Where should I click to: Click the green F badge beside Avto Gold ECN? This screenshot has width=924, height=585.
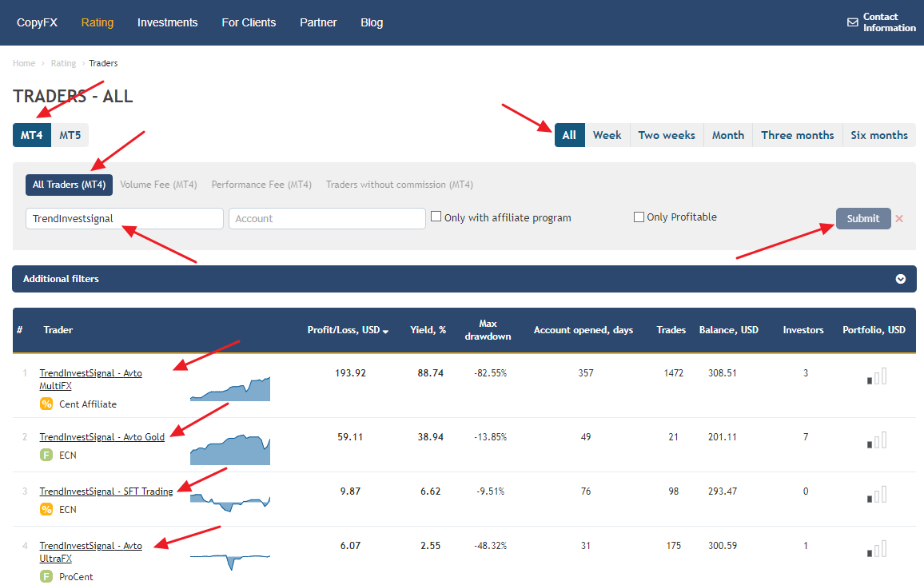pos(46,455)
